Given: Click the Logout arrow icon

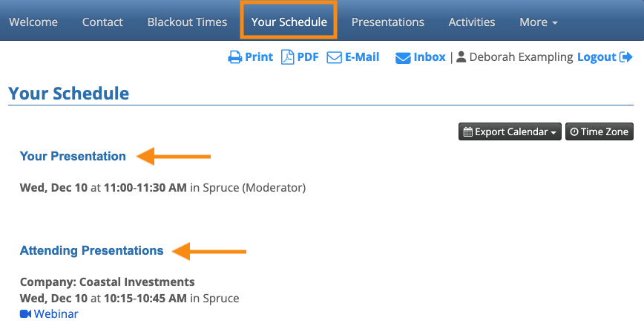Looking at the screenshot, I should coord(626,57).
